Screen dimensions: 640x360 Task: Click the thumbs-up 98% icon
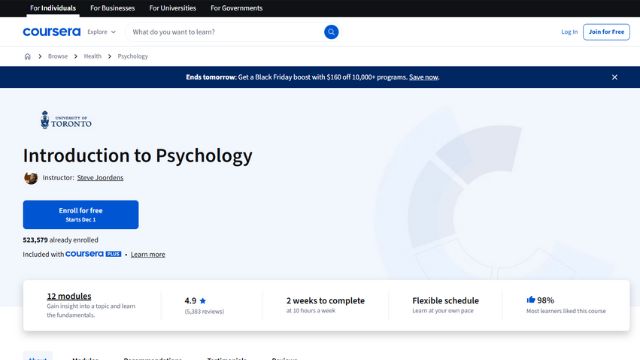pos(531,300)
